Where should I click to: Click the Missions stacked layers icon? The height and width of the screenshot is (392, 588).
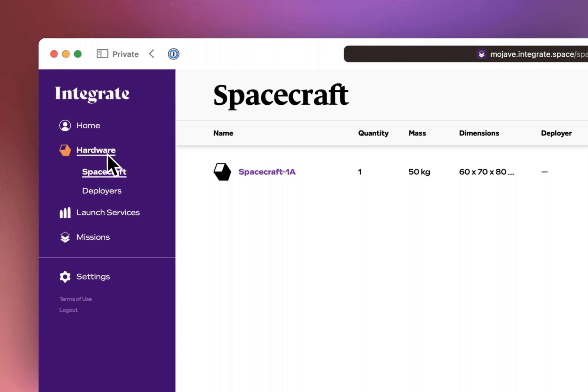(65, 237)
